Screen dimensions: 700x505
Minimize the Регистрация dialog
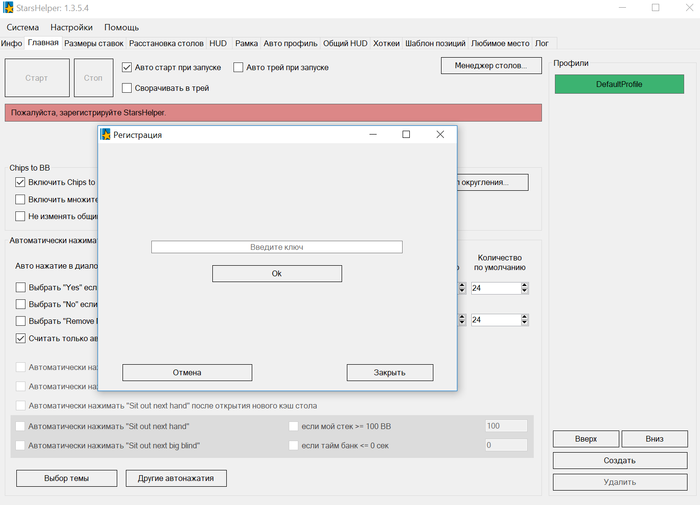(373, 134)
